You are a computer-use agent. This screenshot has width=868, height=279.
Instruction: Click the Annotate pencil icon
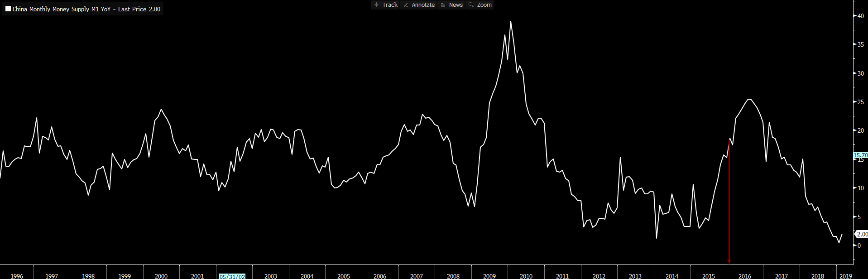point(406,5)
